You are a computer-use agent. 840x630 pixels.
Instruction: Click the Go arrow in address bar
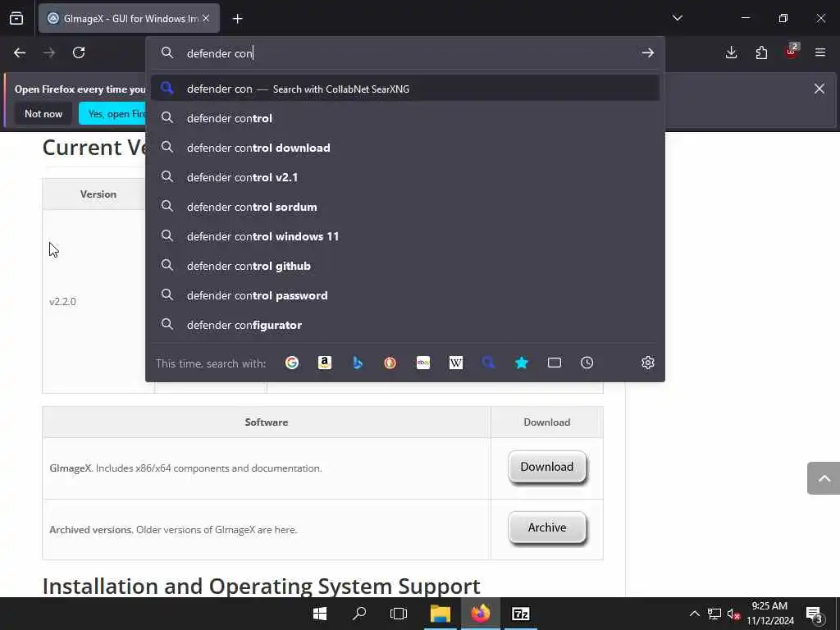click(648, 52)
